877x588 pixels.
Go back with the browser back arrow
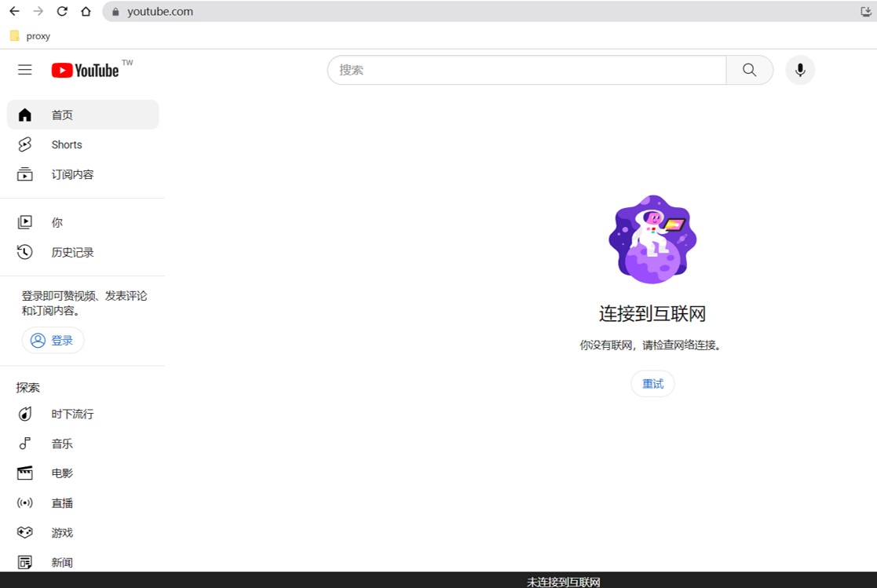[15, 11]
